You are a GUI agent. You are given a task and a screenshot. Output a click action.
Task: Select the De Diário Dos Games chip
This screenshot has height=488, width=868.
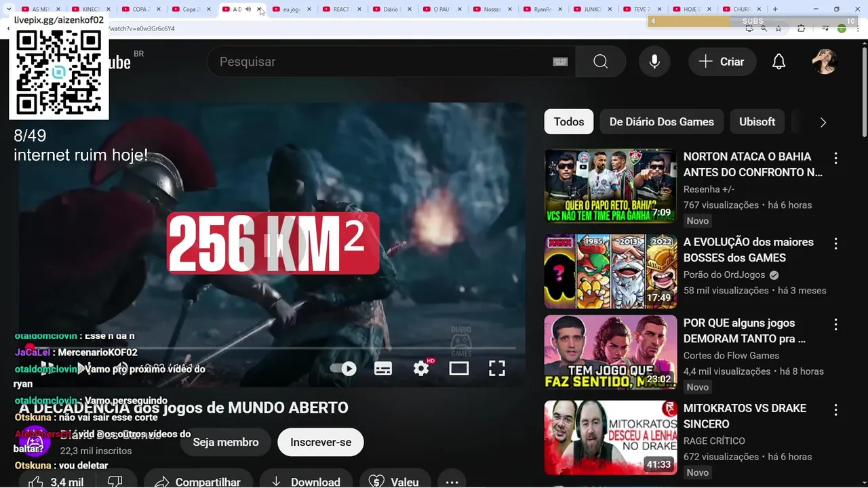(x=662, y=122)
